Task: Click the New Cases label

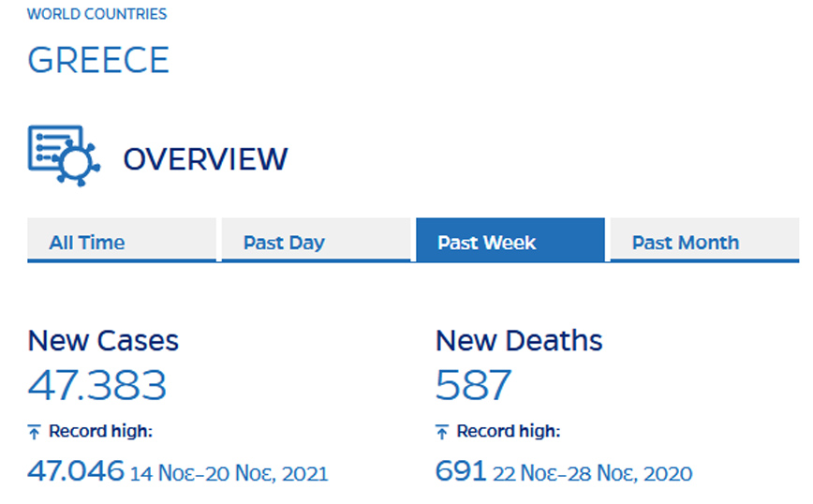Action: tap(103, 340)
